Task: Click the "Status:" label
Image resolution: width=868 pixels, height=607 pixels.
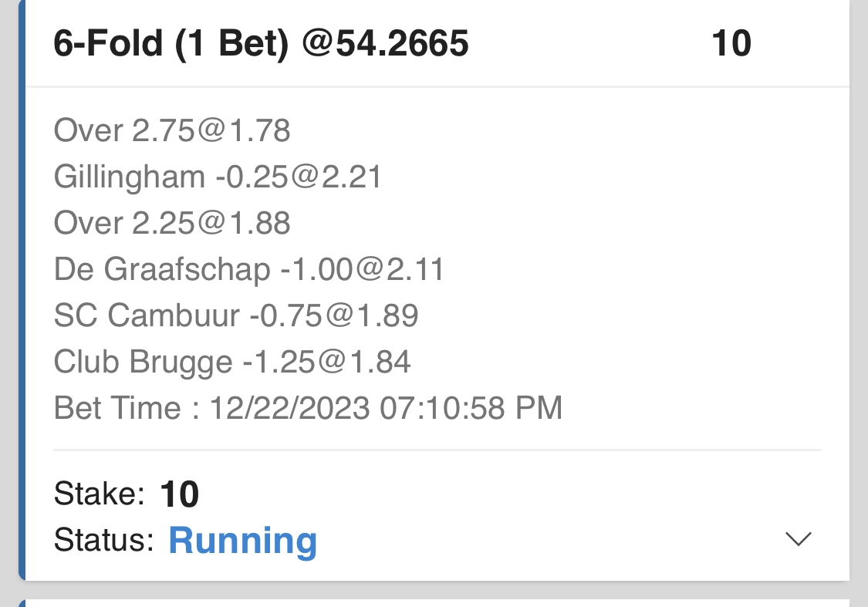Action: [104, 540]
